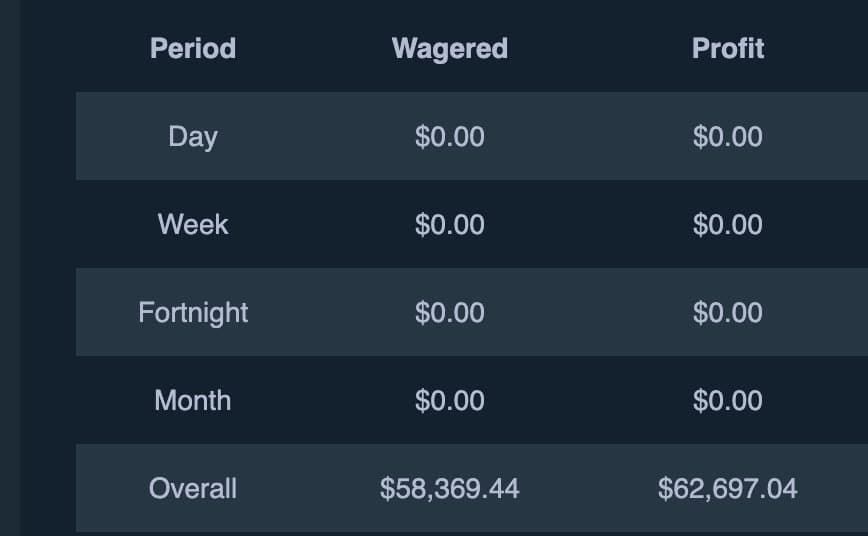Select the Week profit value
Image resolution: width=868 pixels, height=536 pixels.
[x=728, y=224]
